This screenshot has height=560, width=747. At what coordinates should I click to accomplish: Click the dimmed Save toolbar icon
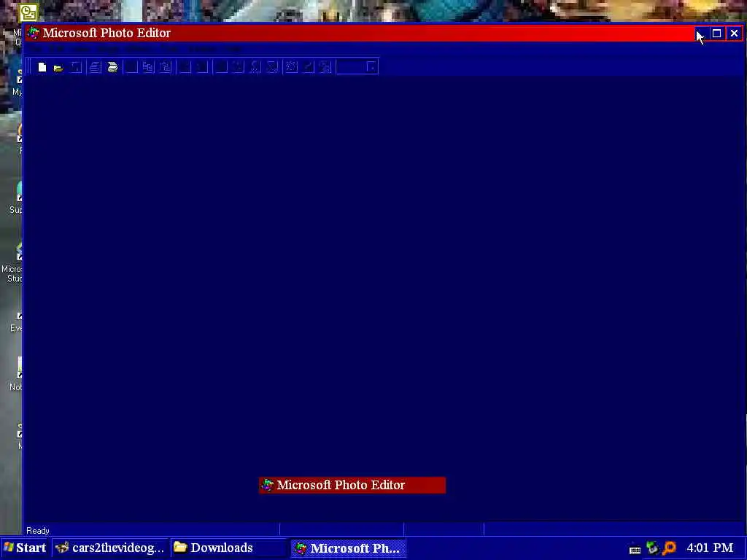(76, 67)
